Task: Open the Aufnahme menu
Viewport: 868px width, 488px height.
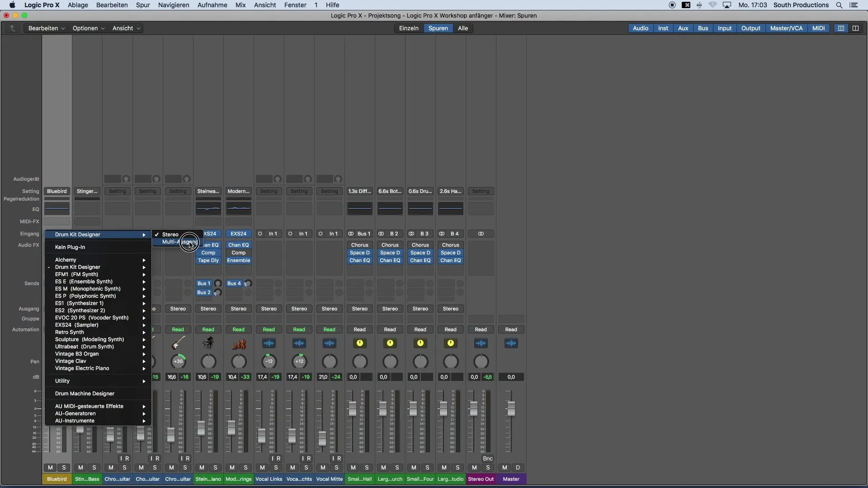Action: [212, 5]
